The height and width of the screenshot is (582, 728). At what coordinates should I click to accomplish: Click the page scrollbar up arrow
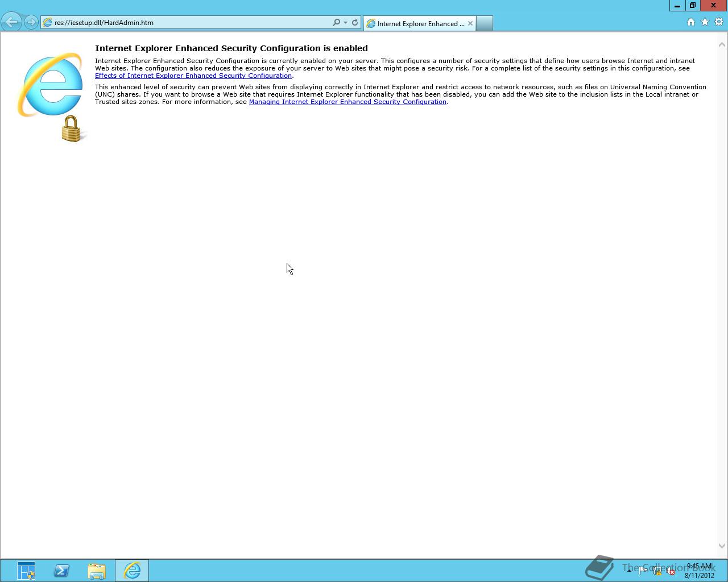[722, 44]
